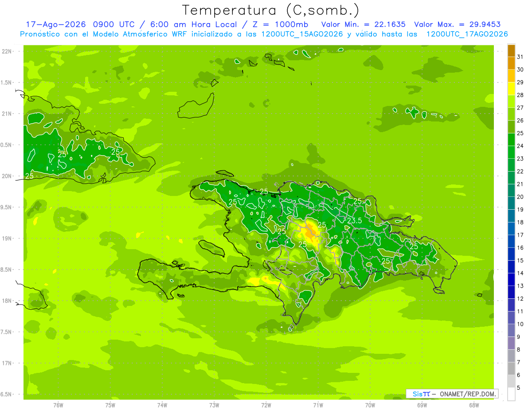Click the colorbar scale number 30
The width and height of the screenshot is (532, 411).
[x=520, y=70]
